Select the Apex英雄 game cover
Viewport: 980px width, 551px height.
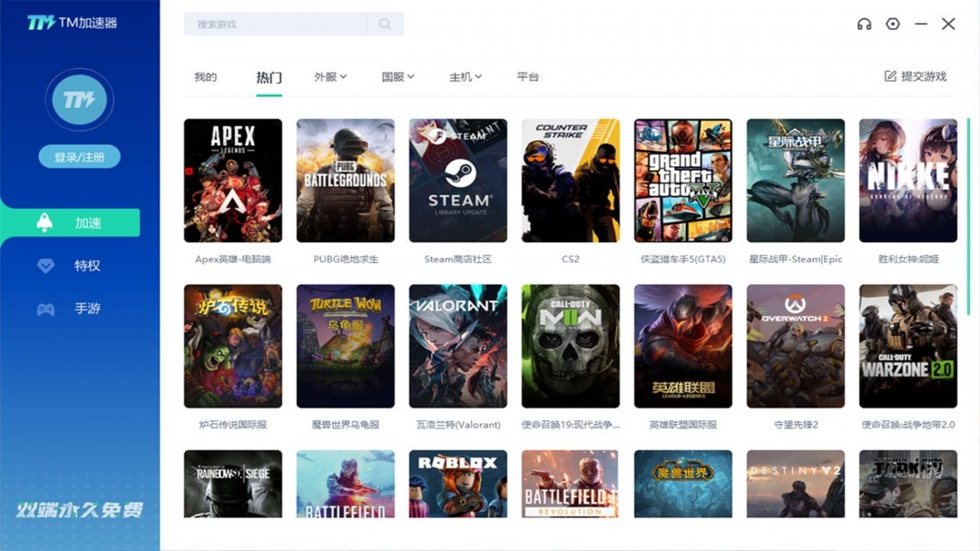click(233, 181)
